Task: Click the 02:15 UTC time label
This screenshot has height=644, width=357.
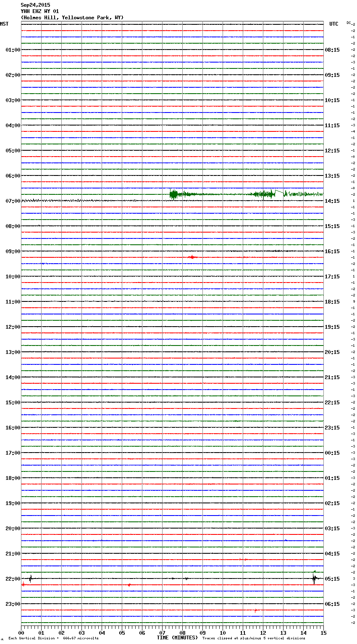Action: coord(332,503)
